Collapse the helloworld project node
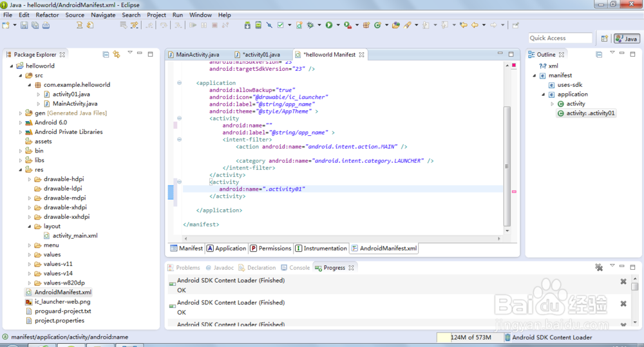This screenshot has width=644, height=347. click(12, 66)
